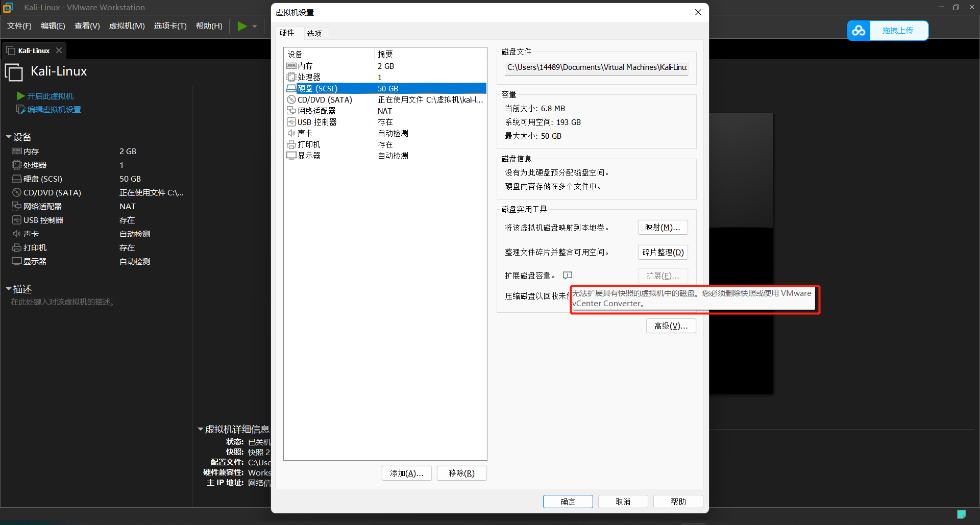The width and height of the screenshot is (980, 525).
Task: Open the 帮助(H) menu
Action: tap(209, 26)
